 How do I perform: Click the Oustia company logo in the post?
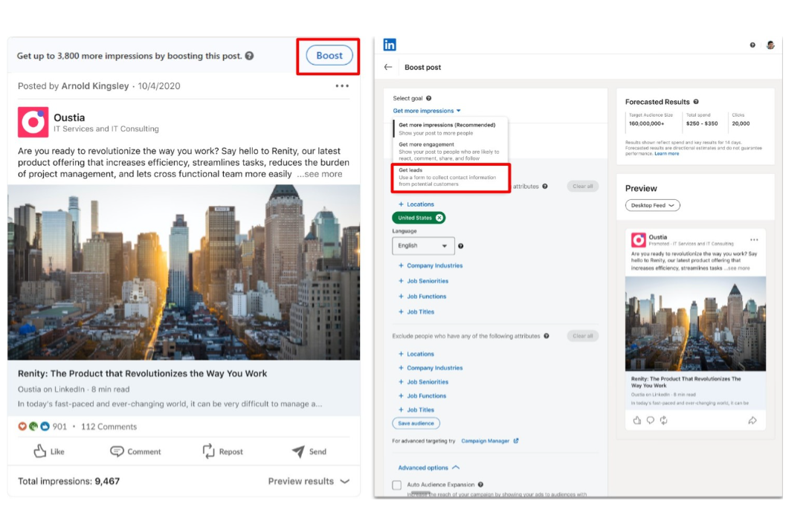click(33, 122)
